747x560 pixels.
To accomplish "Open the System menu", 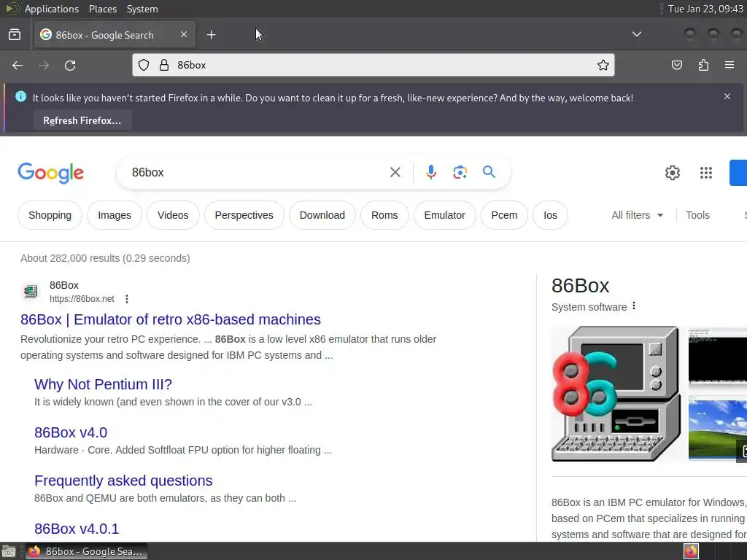I will pos(142,9).
